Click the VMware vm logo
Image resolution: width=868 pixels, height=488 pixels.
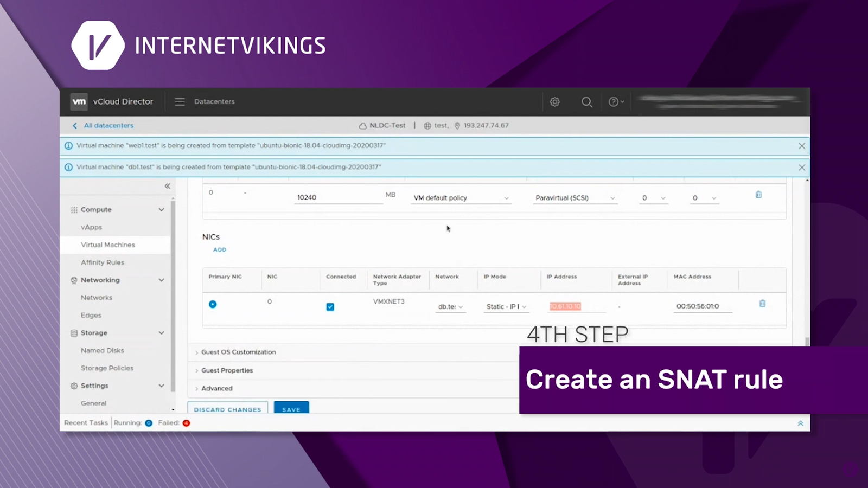79,101
